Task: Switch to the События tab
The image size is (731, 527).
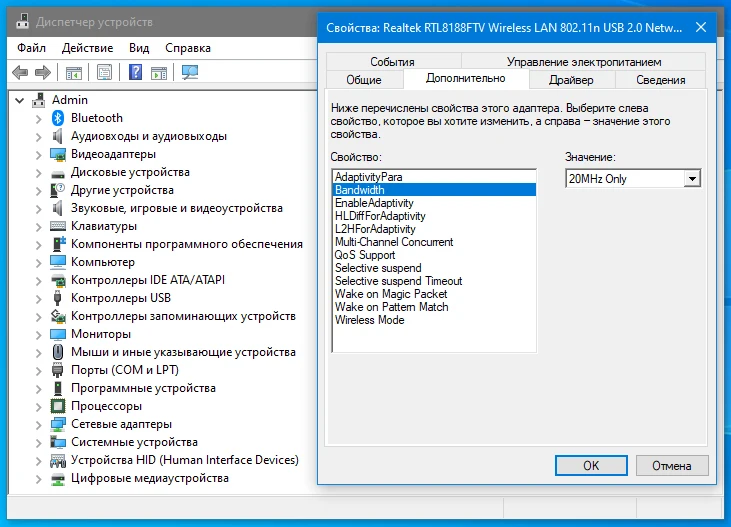Action: click(393, 62)
